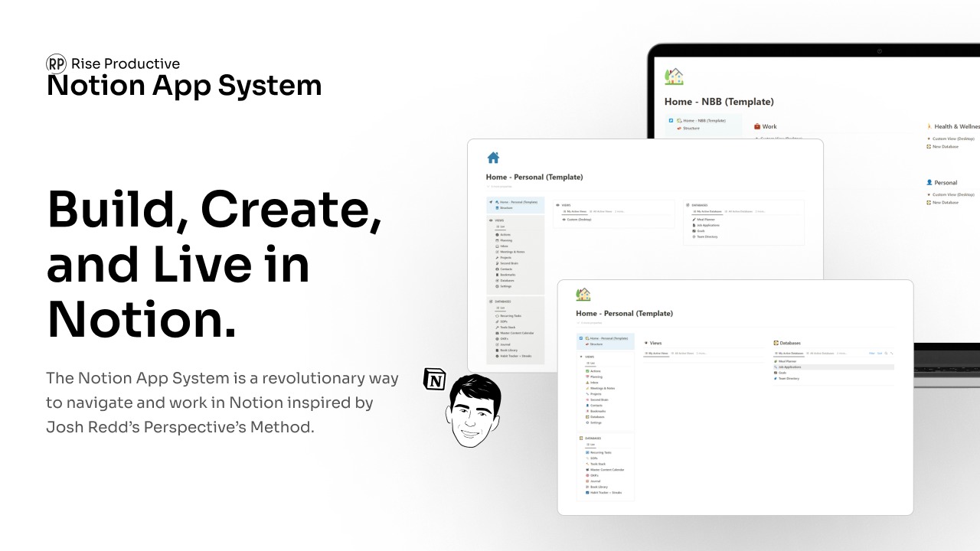Click the Actions checkmark icon in front window sidebar
This screenshot has height=551, width=980.
click(x=587, y=371)
